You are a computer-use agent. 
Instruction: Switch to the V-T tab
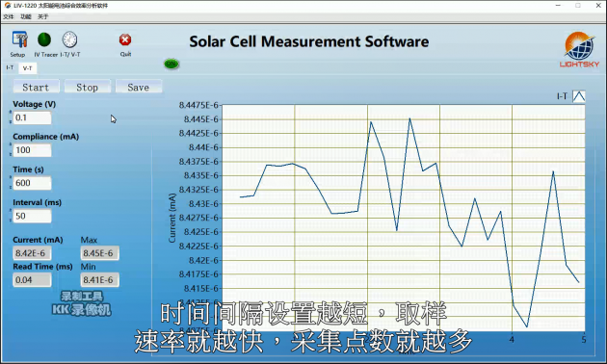[x=28, y=68]
